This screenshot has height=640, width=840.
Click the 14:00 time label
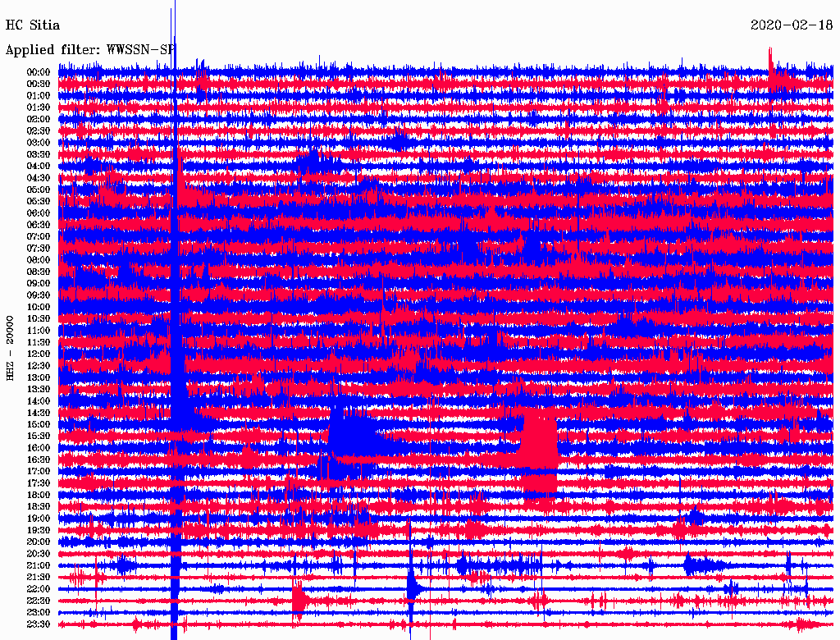(x=39, y=401)
